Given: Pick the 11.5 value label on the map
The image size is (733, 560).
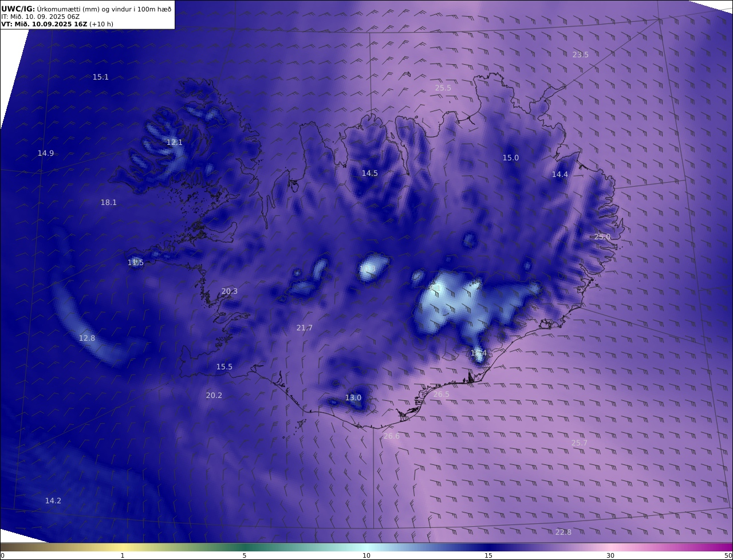Looking at the screenshot, I should click(136, 262).
